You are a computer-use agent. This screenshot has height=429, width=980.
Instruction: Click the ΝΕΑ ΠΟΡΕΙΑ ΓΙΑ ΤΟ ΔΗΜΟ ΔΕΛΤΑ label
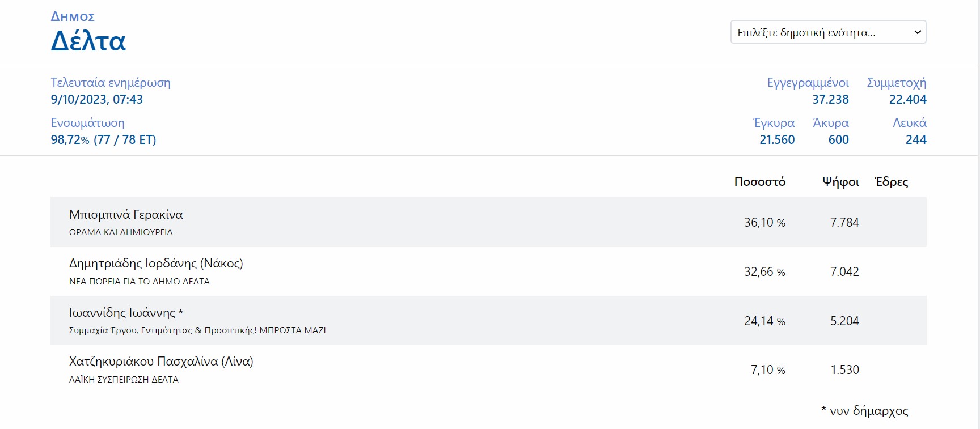click(x=140, y=282)
